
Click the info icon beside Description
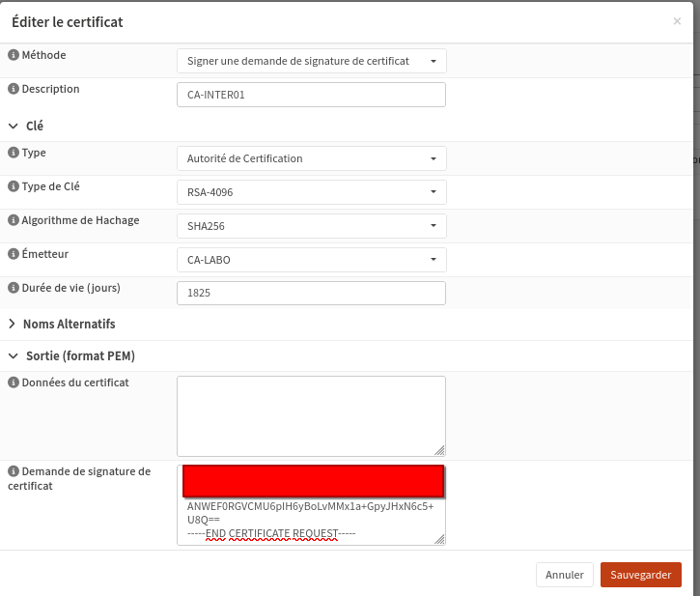[x=14, y=90]
